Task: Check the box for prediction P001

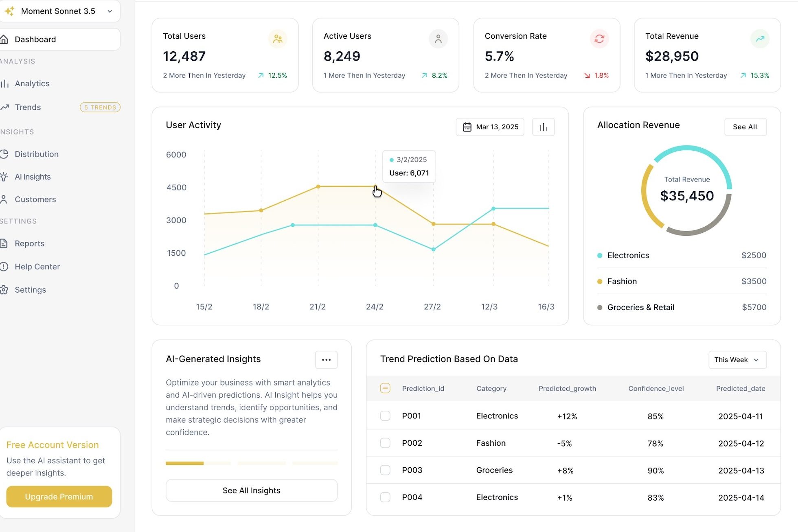Action: (385, 416)
